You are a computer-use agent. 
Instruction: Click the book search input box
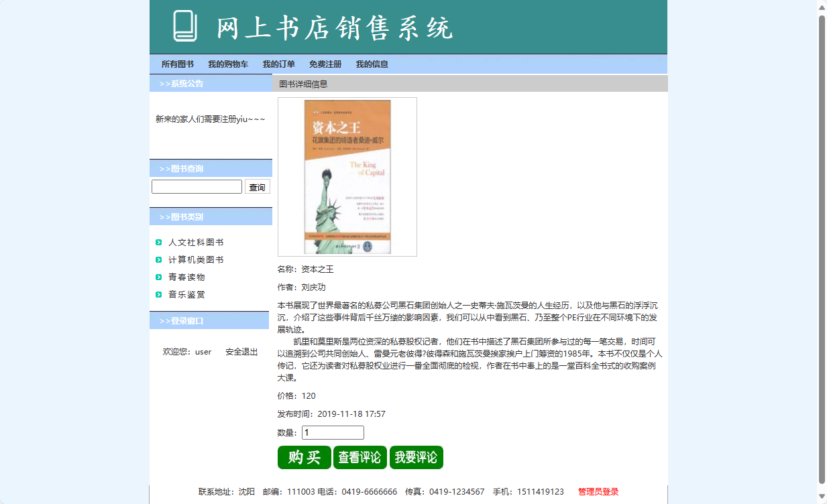(197, 186)
